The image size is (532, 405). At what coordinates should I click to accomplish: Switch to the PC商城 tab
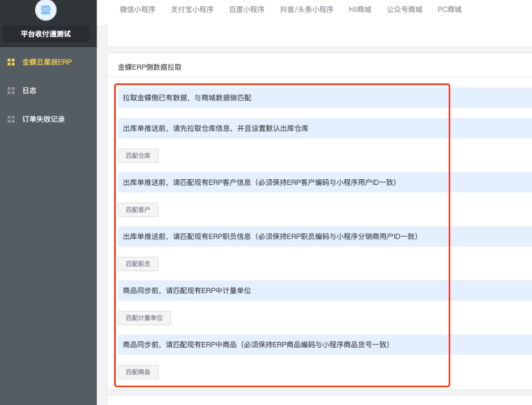[x=450, y=10]
